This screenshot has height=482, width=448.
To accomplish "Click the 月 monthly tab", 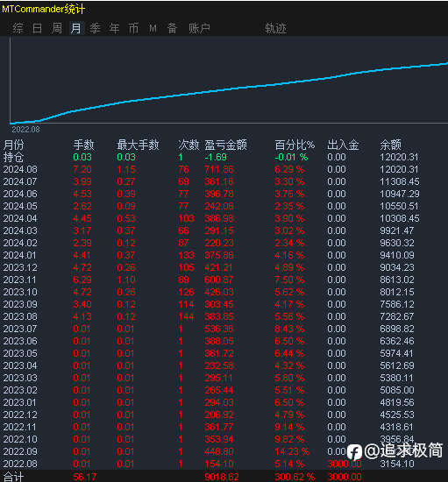I will tap(76, 28).
